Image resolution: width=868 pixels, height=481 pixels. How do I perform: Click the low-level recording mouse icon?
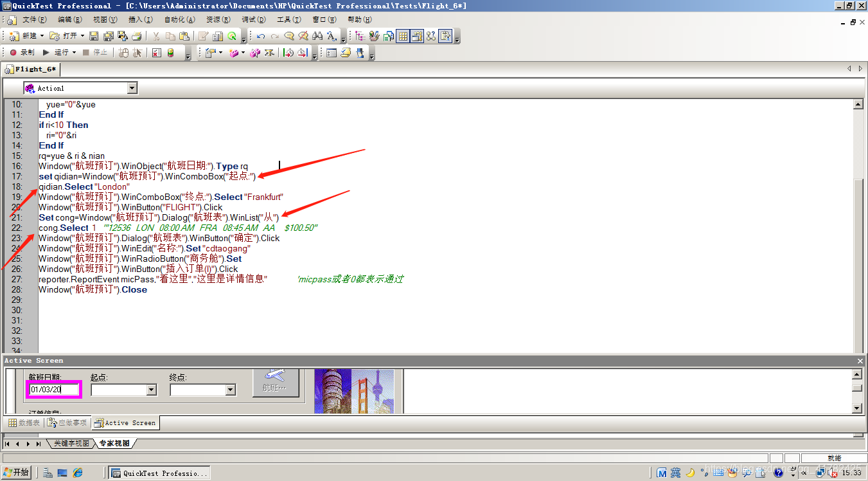(123, 53)
